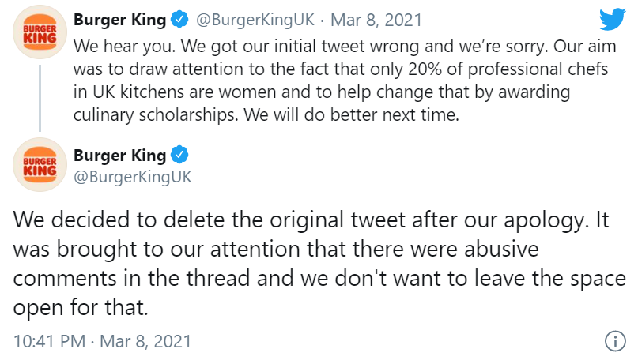638x364 pixels.
Task: Open the parent tweet's Mar 8, 2021 date
Action: 376,20
